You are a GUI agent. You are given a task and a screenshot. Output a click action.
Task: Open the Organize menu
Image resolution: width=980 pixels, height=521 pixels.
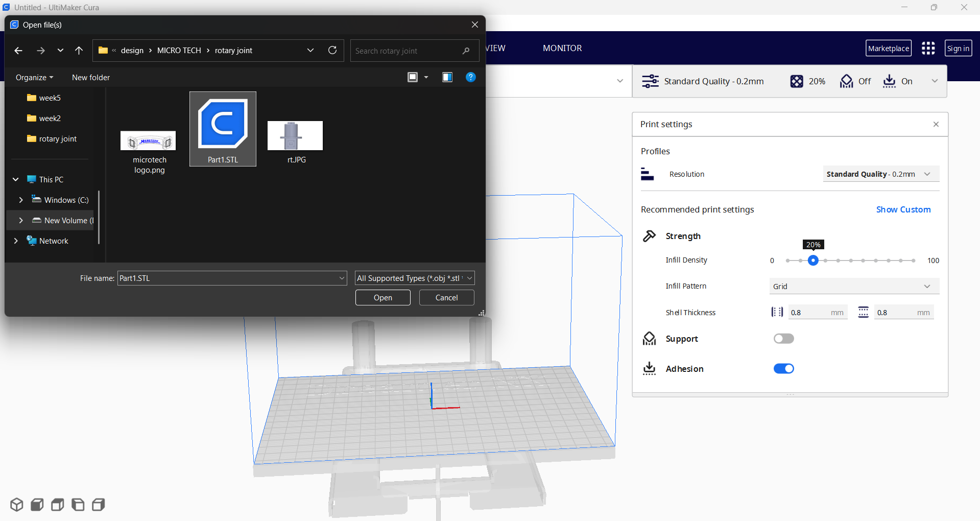coord(34,77)
